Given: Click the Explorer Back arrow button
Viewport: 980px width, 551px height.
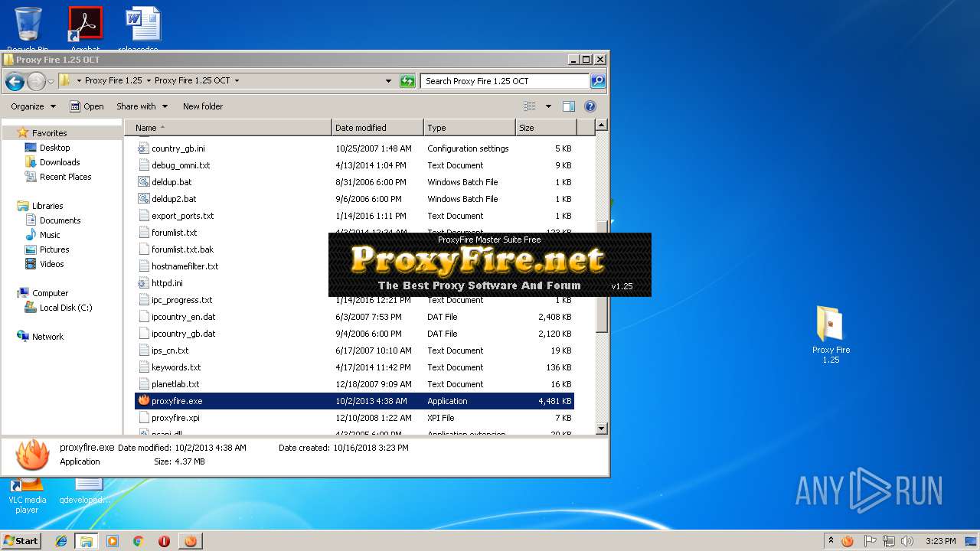Looking at the screenshot, I should (x=15, y=81).
